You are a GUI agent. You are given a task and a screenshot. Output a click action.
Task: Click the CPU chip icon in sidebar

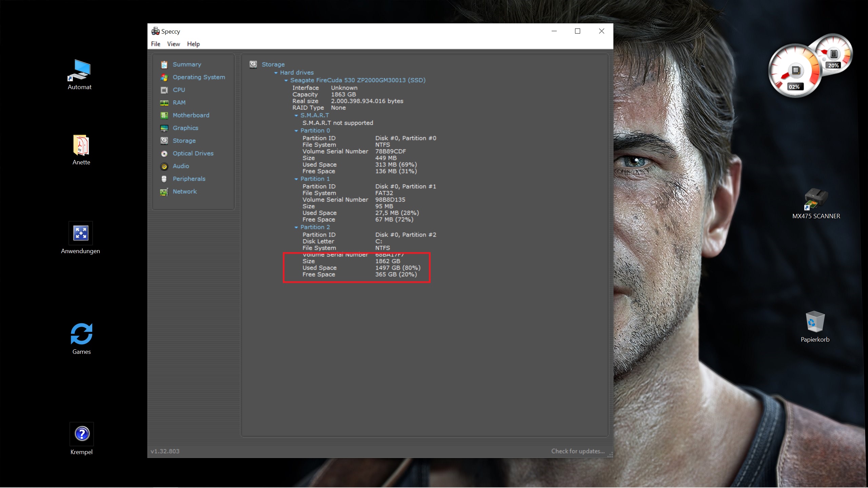coord(164,90)
